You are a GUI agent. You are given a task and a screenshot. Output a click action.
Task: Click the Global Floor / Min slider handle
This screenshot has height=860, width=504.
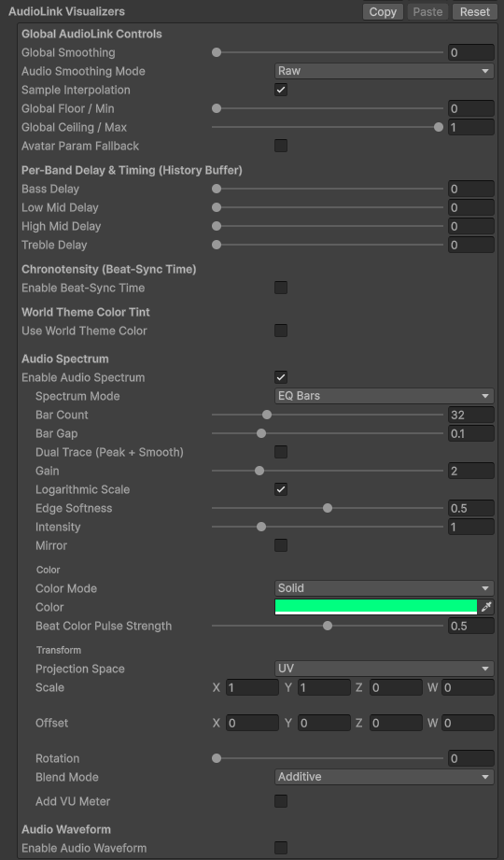(x=217, y=108)
